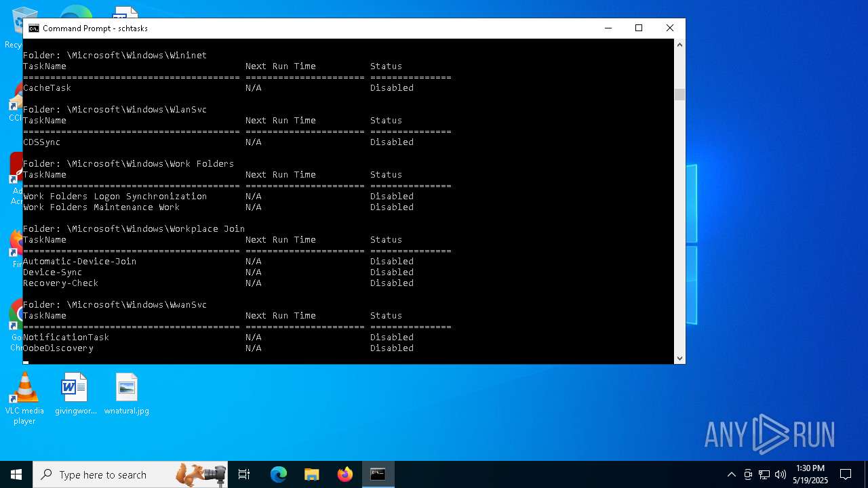868x488 pixels.
Task: Click the Folder: \Microsoft\Windows\WlanSvc line
Action: (x=115, y=110)
